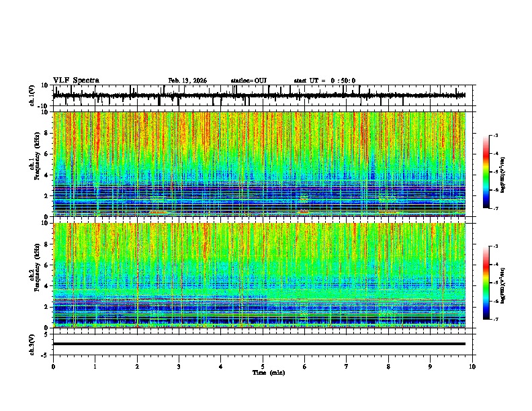Screen dimensions: 532x411
Task: Click the "8" kHz tick on ch.1 frequency axis
Action: click(46, 133)
